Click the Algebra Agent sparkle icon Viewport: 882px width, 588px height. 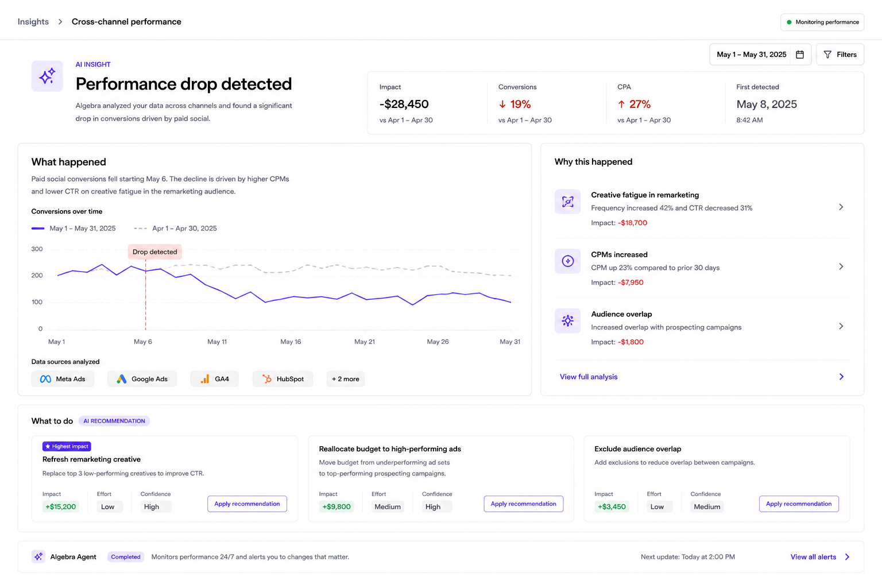(x=38, y=556)
